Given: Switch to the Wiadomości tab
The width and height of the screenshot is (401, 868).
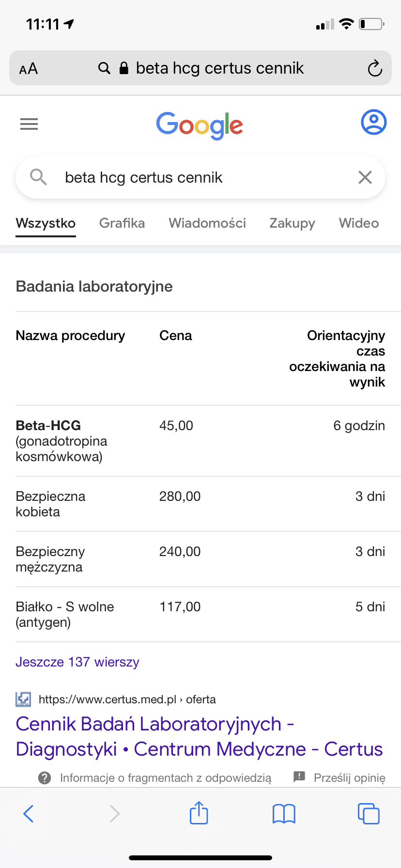Looking at the screenshot, I should click(x=207, y=223).
